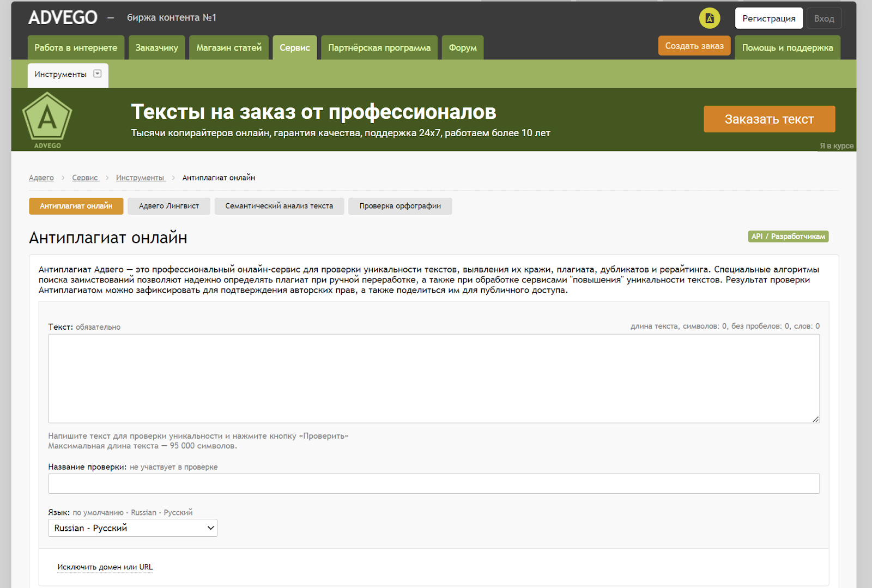Open the Работа в интернете tab

[x=76, y=47]
